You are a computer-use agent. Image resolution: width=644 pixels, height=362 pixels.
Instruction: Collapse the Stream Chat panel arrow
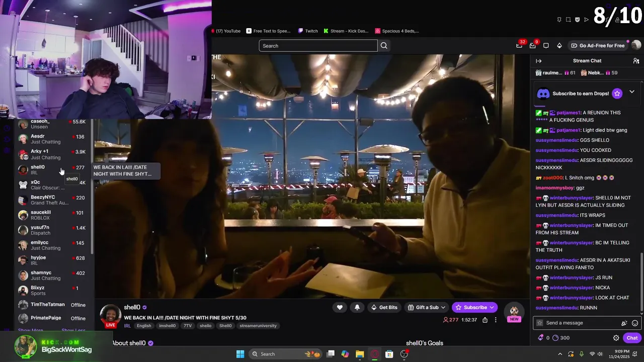[x=538, y=61]
